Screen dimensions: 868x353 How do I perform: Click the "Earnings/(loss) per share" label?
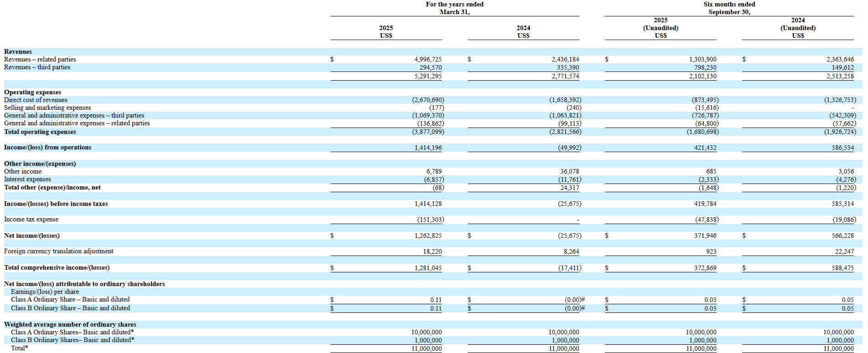click(45, 292)
